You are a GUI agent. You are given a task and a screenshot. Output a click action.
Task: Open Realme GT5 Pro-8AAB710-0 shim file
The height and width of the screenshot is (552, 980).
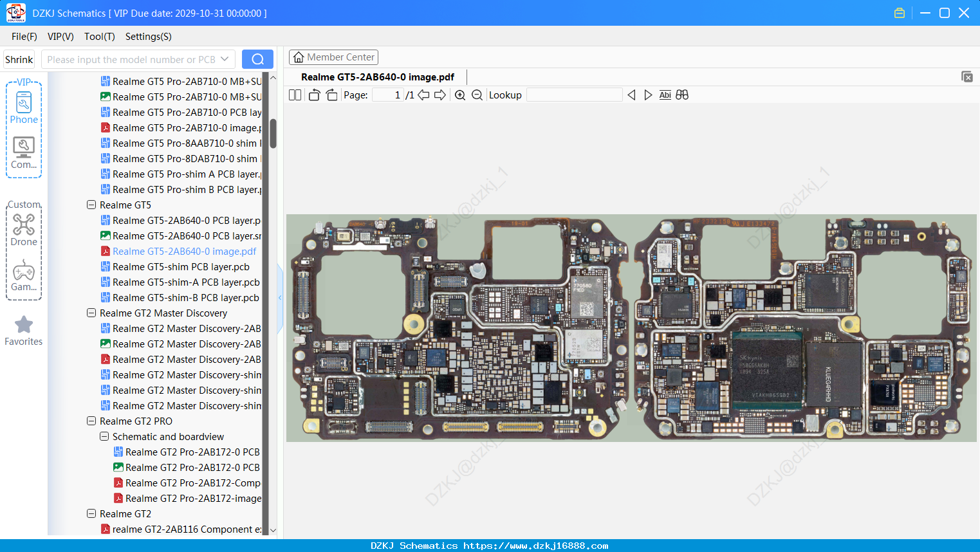click(181, 143)
